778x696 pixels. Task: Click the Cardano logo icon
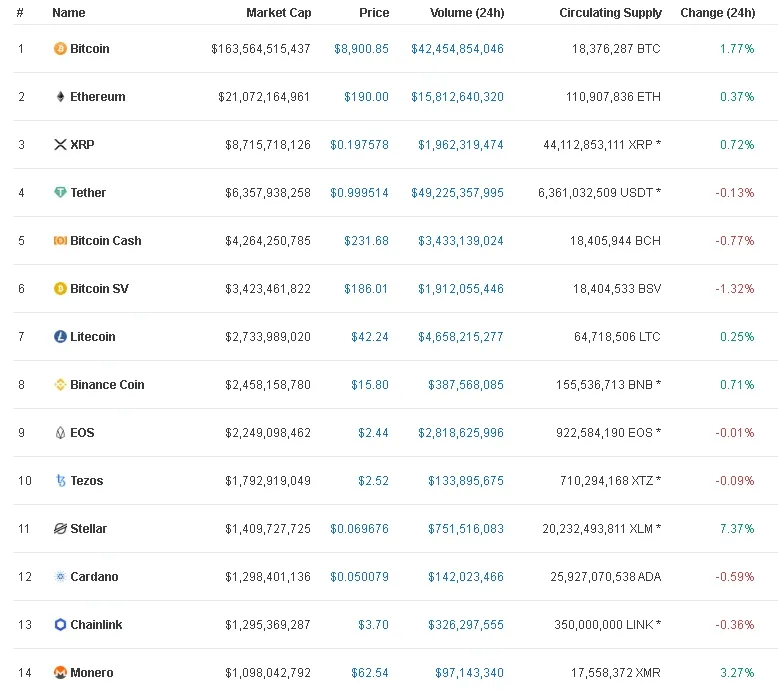point(60,576)
